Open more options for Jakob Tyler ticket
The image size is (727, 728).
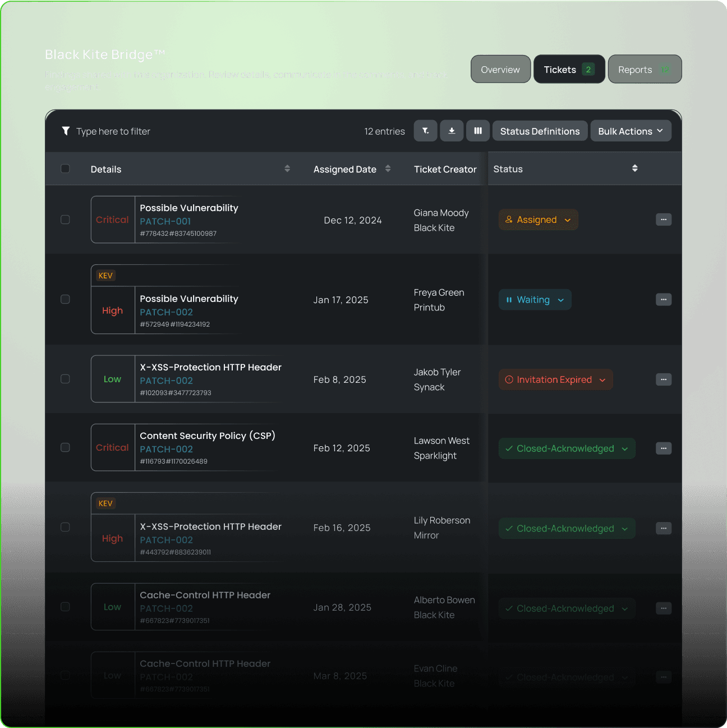[663, 379]
